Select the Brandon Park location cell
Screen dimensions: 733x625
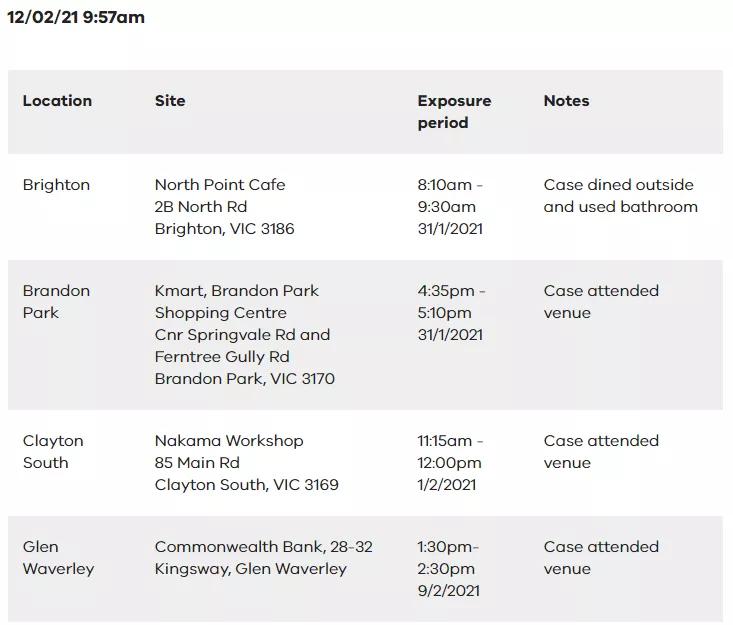pos(56,302)
